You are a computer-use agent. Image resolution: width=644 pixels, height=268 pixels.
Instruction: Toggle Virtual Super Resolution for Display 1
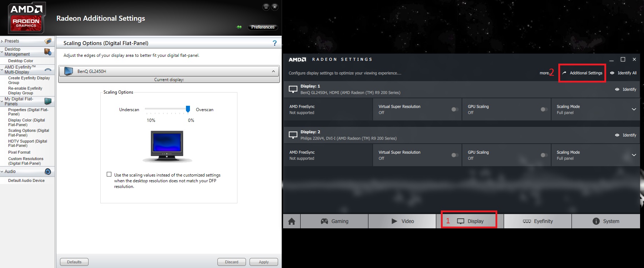[x=455, y=109]
